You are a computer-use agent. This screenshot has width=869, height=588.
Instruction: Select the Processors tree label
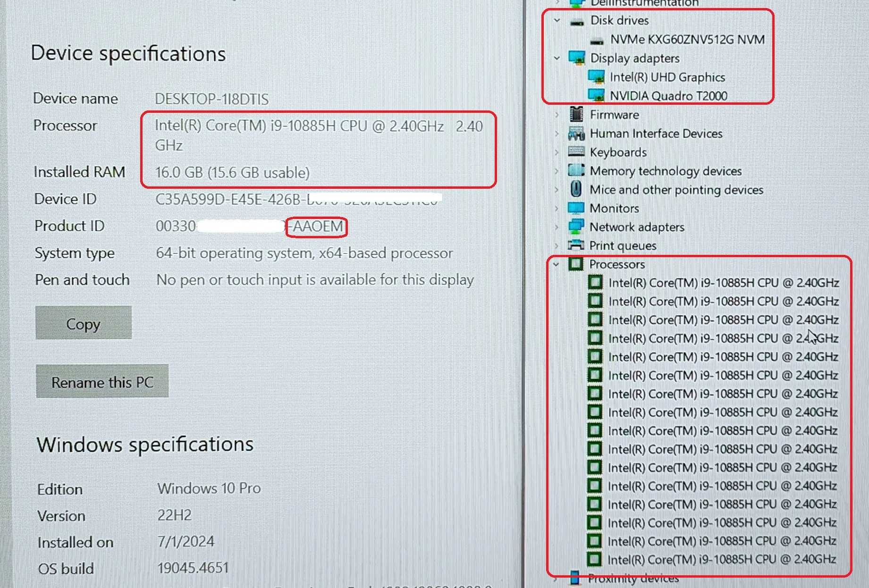[616, 264]
